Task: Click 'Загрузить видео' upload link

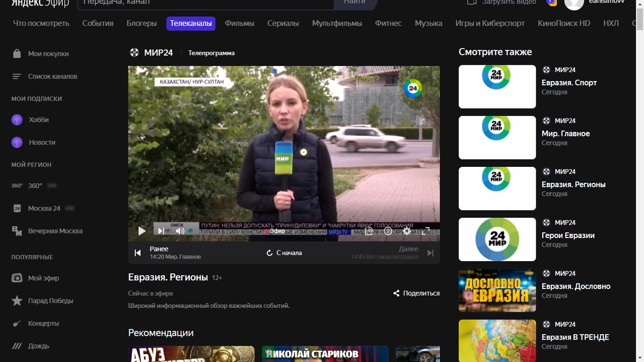Action: pos(502,3)
